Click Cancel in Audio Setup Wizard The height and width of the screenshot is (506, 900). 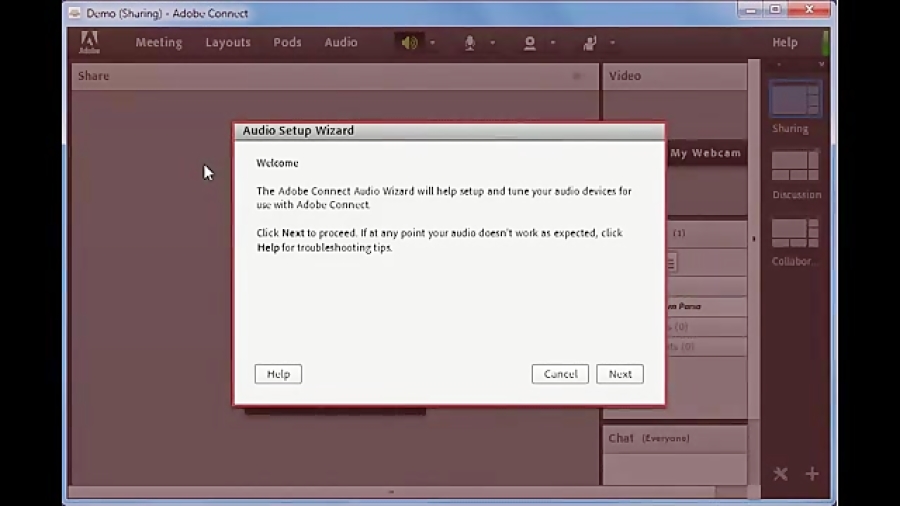click(x=560, y=374)
